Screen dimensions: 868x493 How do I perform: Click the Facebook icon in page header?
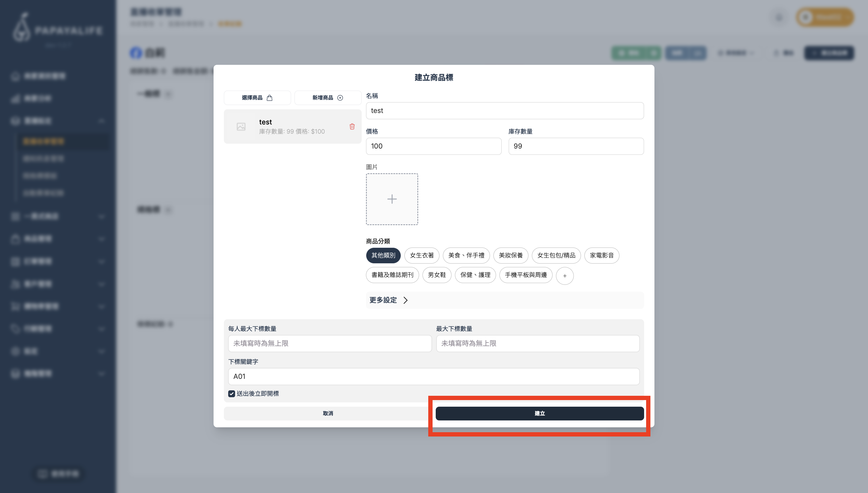pos(136,53)
